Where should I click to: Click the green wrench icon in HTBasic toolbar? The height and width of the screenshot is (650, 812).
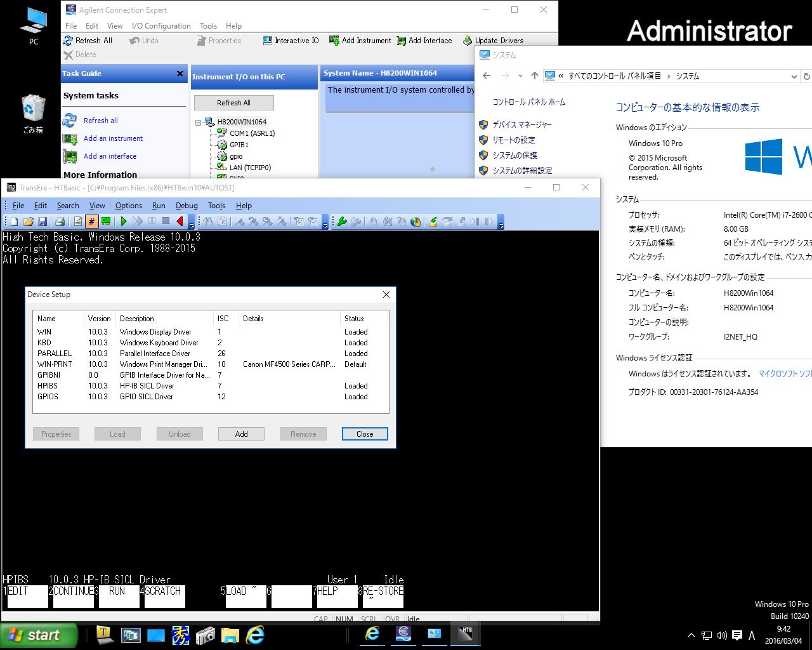pos(341,222)
